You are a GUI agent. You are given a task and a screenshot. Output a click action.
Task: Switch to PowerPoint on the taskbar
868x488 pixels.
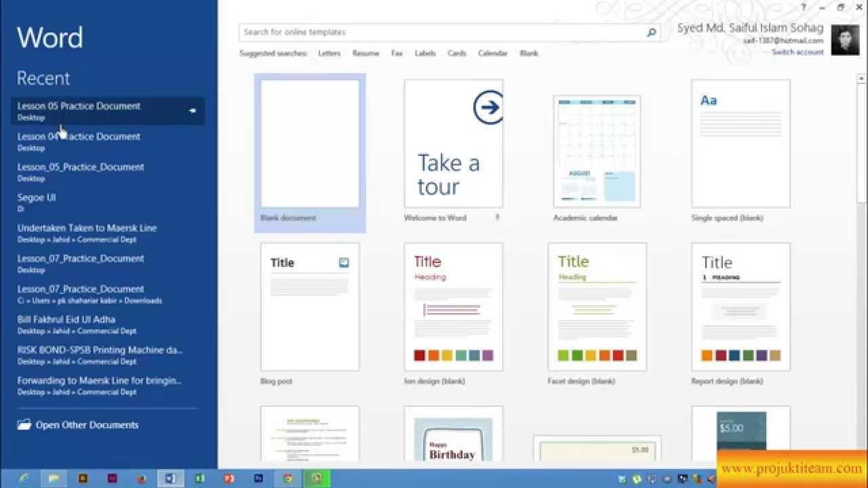point(229,478)
